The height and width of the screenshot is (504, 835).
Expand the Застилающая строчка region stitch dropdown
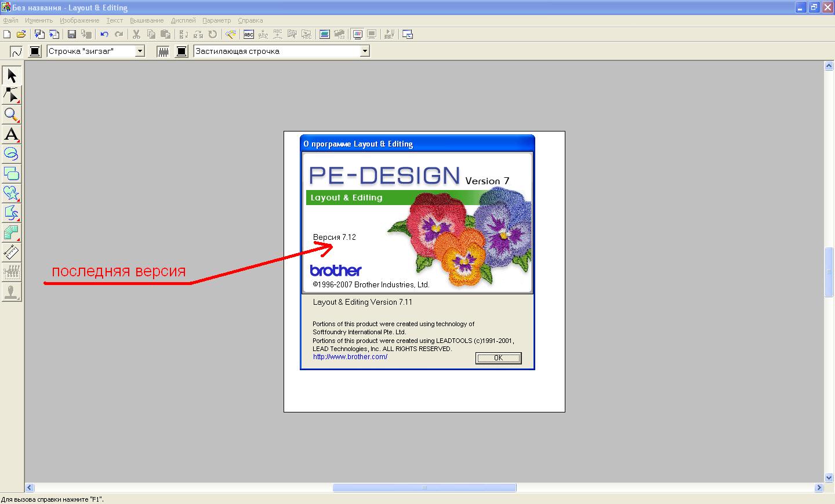tap(365, 52)
